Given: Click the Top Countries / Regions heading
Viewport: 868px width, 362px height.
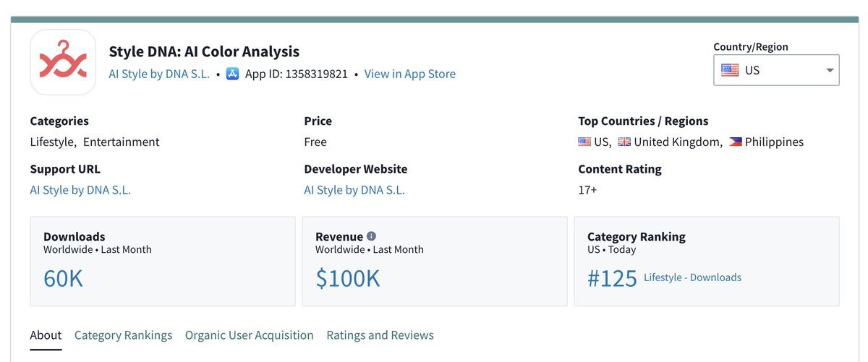Looking at the screenshot, I should (x=643, y=121).
